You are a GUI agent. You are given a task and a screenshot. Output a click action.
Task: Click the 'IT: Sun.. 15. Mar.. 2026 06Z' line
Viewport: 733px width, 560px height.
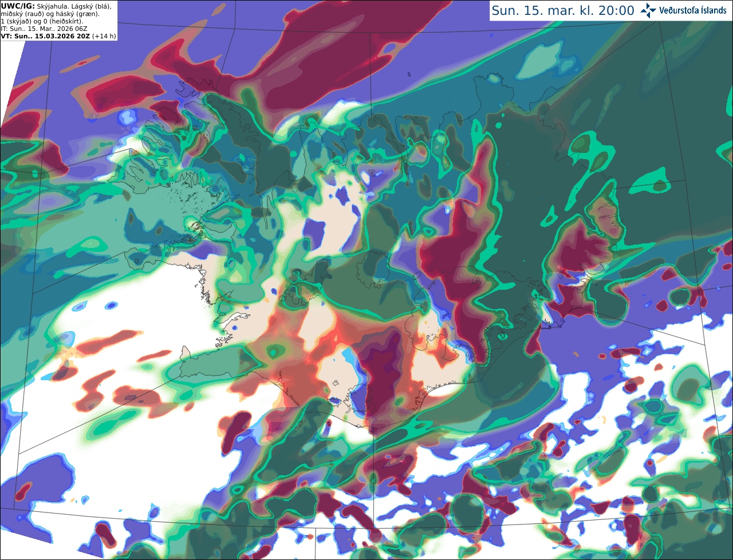44,29
